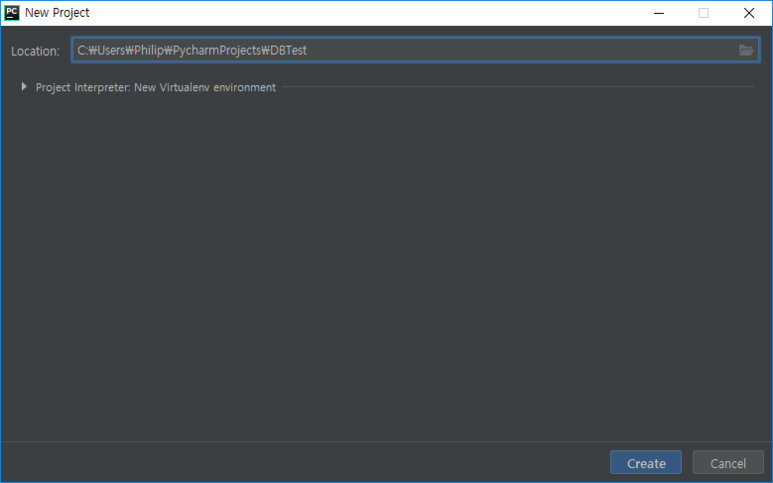This screenshot has width=773, height=483.
Task: Click the PyCharm logo in title bar
Action: [x=12, y=13]
